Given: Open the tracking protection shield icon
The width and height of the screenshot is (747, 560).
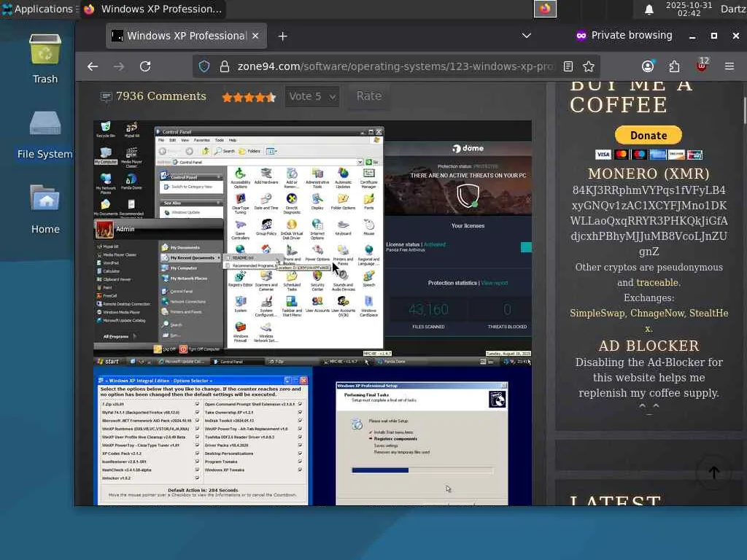Looking at the screenshot, I should point(204,66).
